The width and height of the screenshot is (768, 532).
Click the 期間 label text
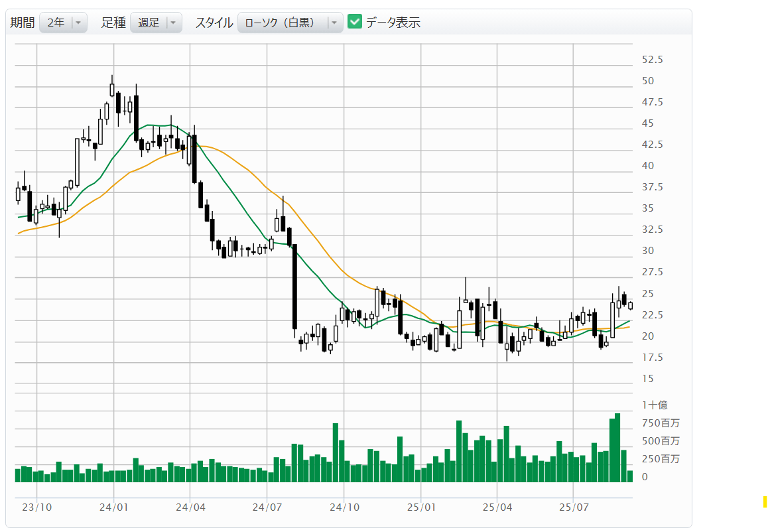pos(23,23)
